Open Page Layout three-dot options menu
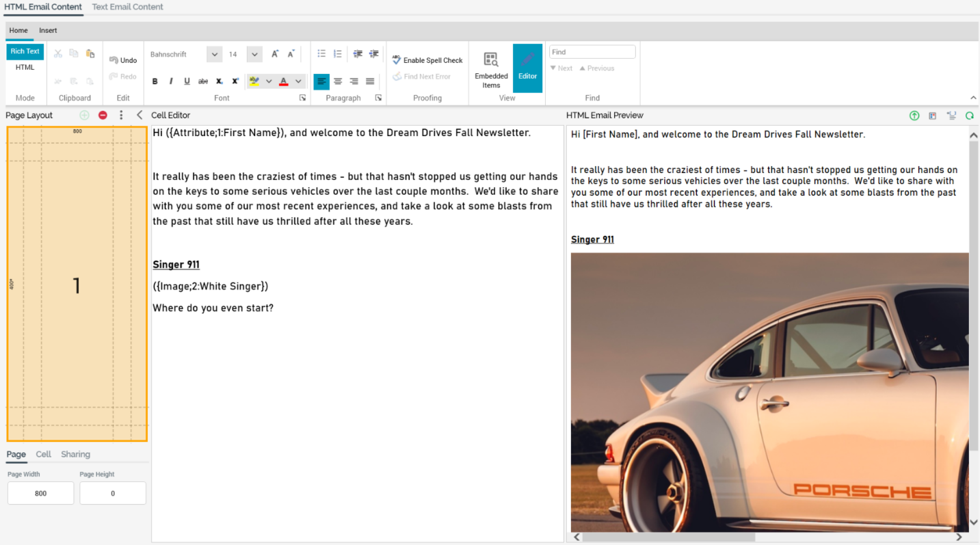The width and height of the screenshot is (980, 545). pyautogui.click(x=121, y=116)
